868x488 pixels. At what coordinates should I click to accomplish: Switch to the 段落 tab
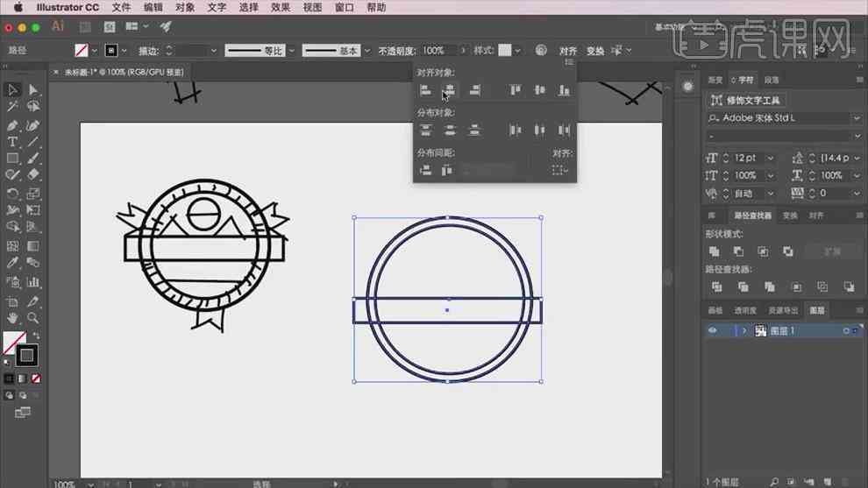coord(772,81)
